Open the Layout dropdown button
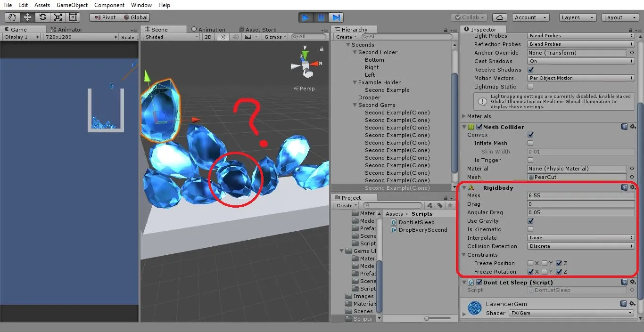 point(620,17)
